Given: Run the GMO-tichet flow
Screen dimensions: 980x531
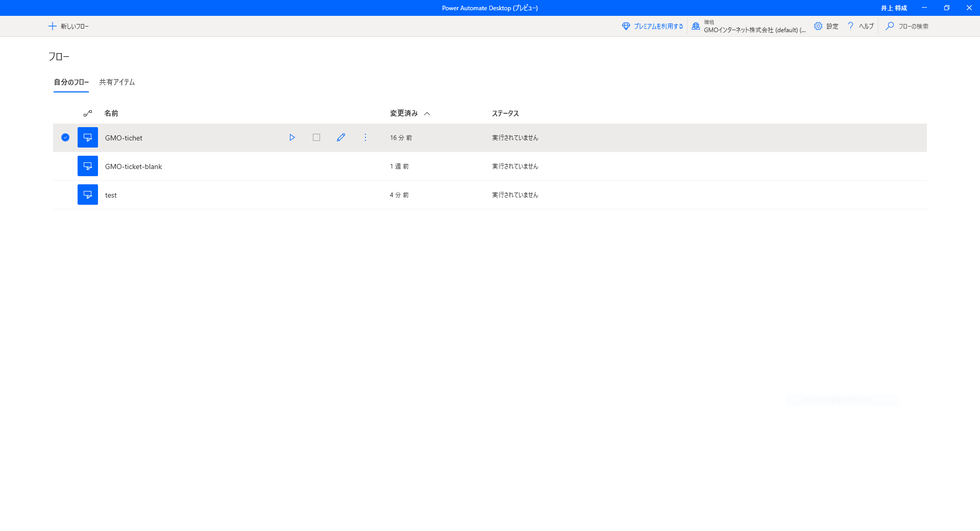Looking at the screenshot, I should click(x=292, y=137).
